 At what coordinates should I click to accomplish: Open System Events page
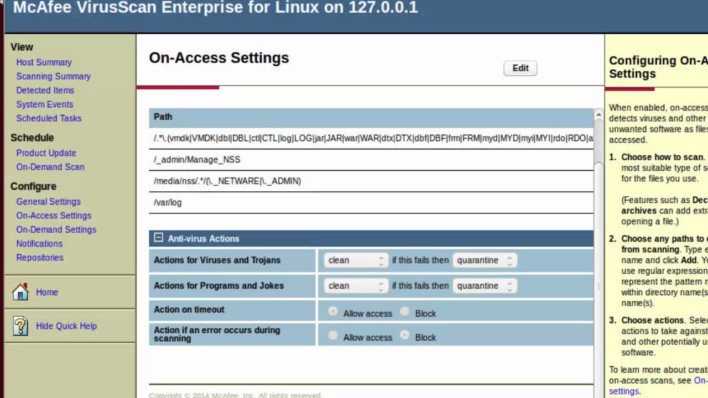click(44, 104)
